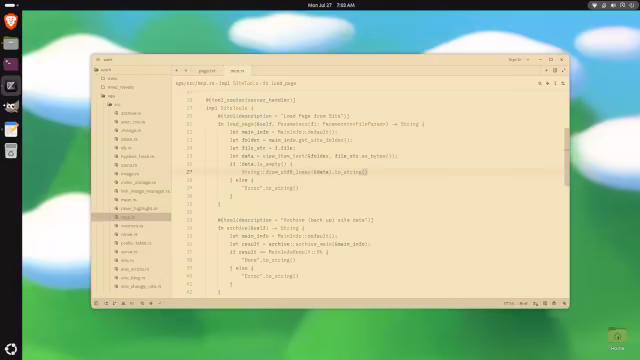Toggle the Collab Panel in status bar
The width and height of the screenshot is (640, 360).
123,303
